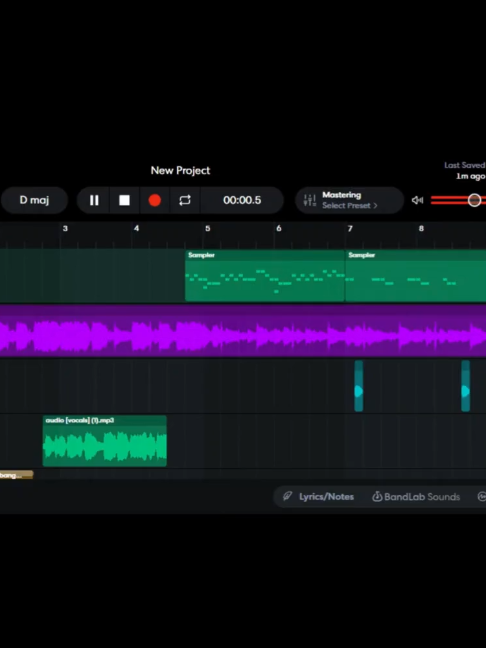Screen dimensions: 486x648
Task: Click the master volume slider knob
Action: [474, 200]
